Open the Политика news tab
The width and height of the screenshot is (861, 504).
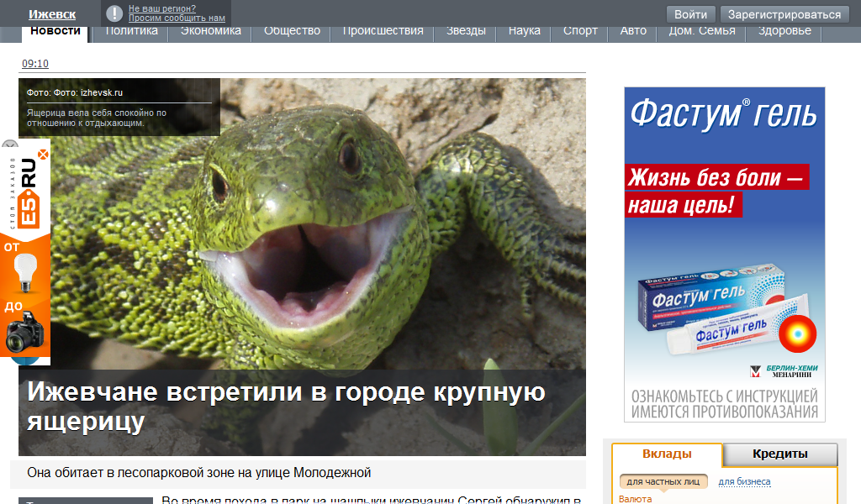pyautogui.click(x=132, y=31)
